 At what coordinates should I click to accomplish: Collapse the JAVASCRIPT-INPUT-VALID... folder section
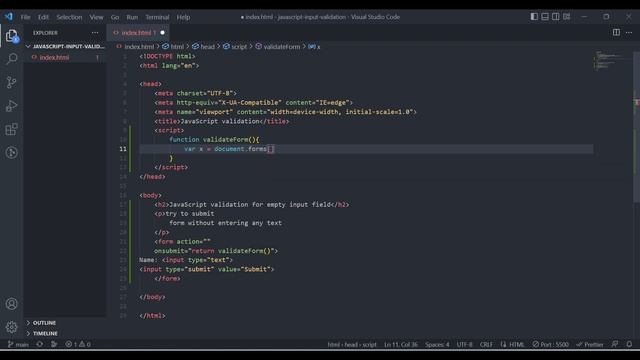65,47
